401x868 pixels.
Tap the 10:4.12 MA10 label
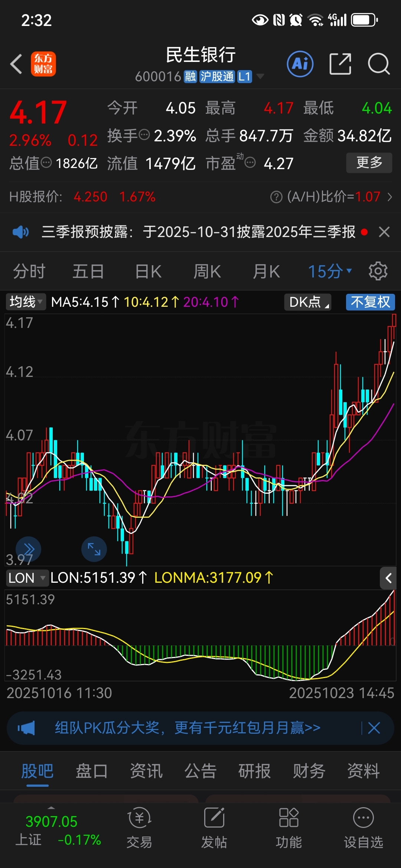[151, 302]
